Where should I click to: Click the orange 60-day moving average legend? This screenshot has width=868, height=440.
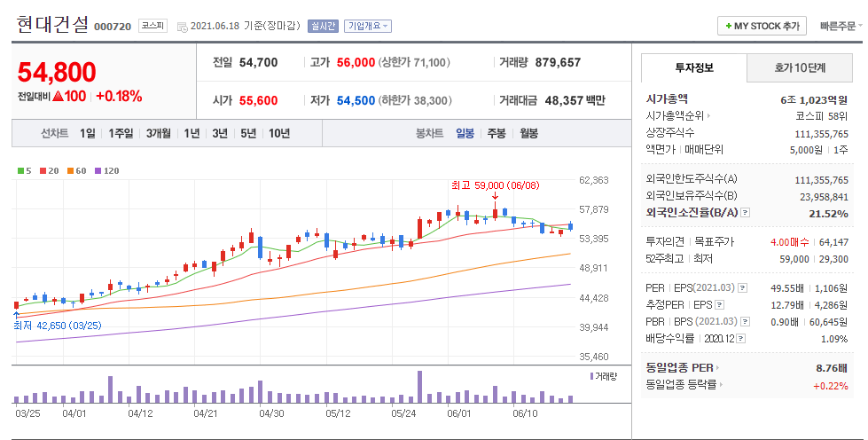(77, 170)
